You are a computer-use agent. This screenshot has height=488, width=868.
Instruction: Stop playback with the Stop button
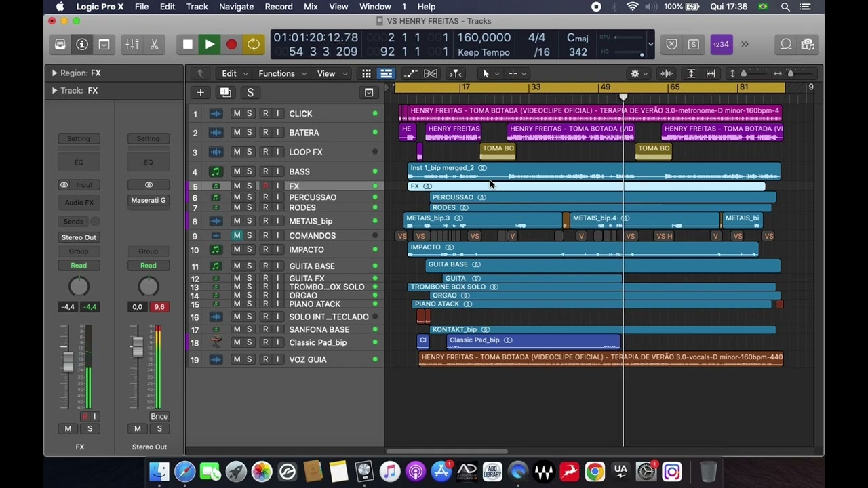tap(188, 45)
